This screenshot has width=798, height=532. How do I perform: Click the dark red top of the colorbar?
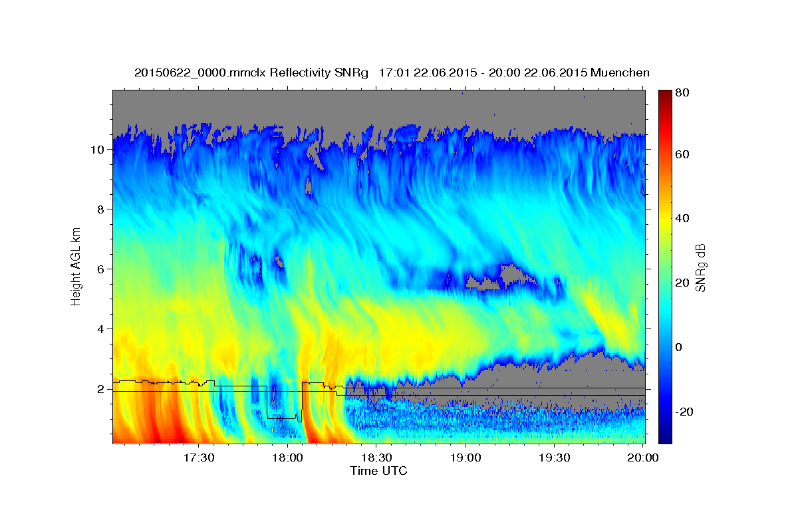point(665,95)
